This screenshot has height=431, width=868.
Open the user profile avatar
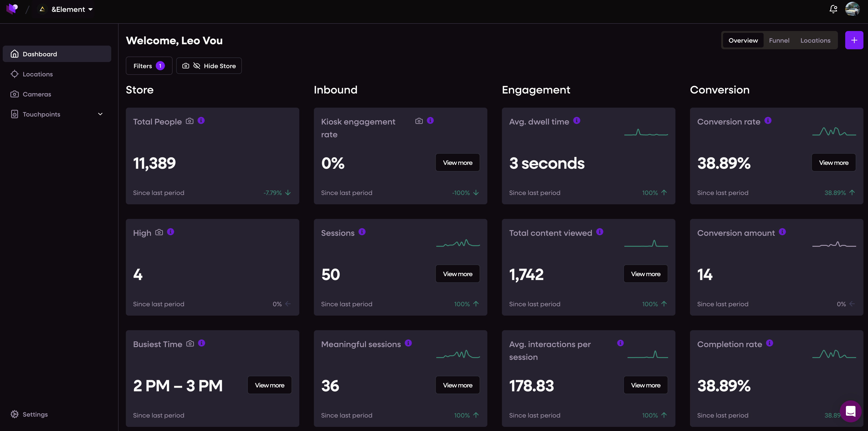pos(852,9)
